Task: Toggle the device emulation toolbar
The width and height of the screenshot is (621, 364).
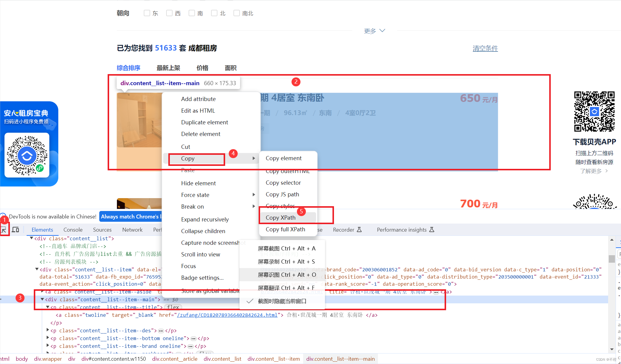Action: pos(16,229)
